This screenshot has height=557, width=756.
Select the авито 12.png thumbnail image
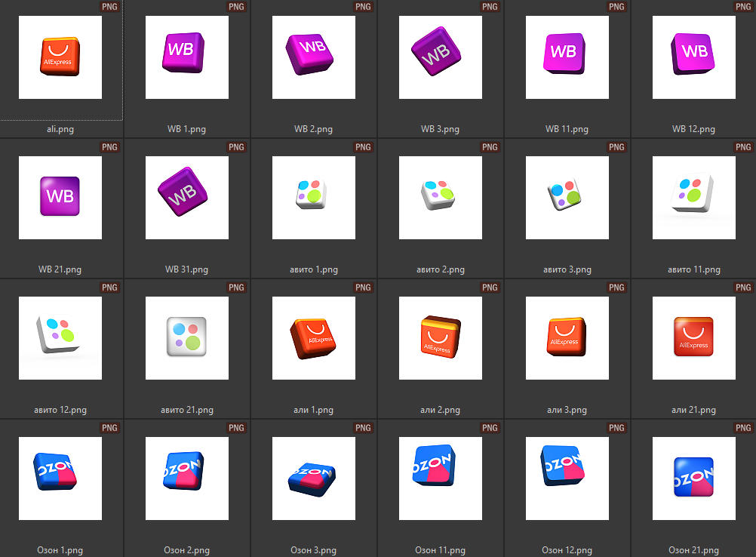tap(60, 338)
